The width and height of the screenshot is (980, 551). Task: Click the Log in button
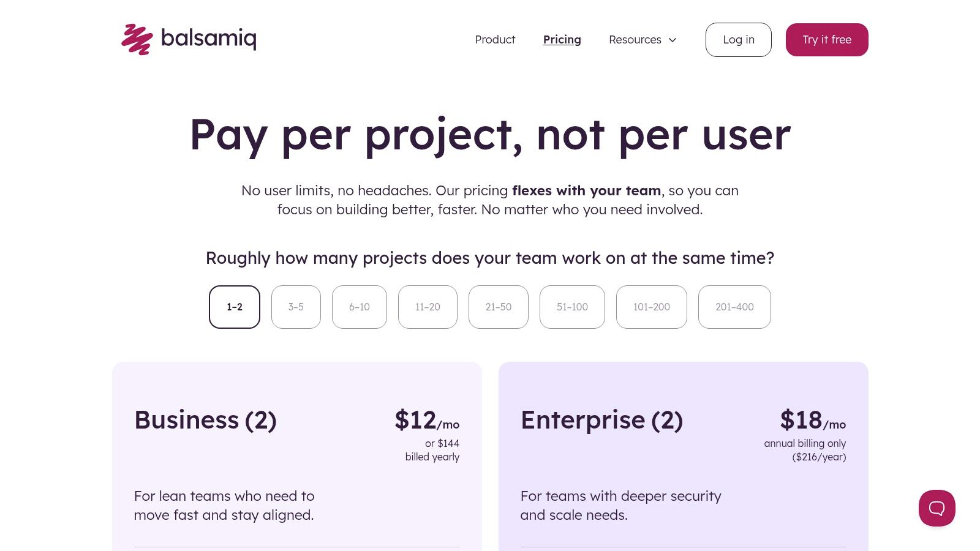click(x=738, y=39)
